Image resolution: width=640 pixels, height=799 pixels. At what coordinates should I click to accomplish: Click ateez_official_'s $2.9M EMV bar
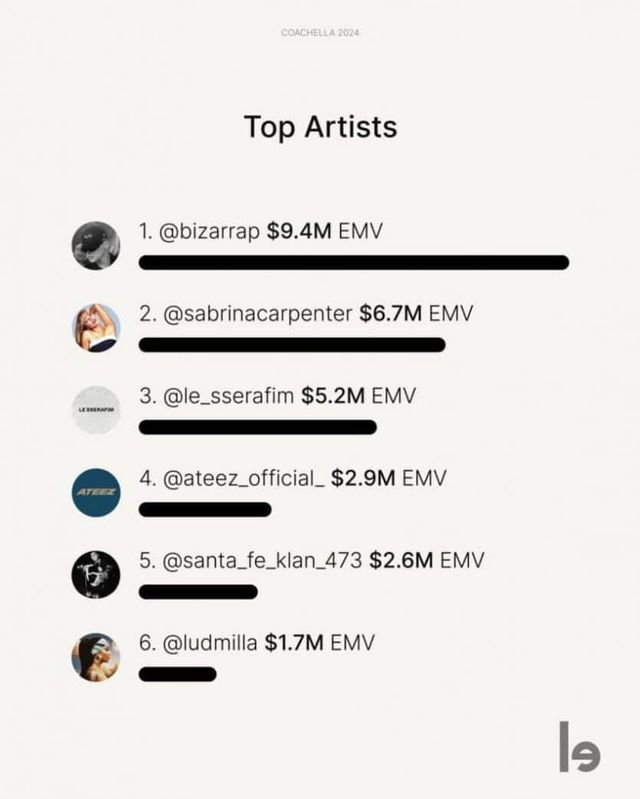pos(204,509)
